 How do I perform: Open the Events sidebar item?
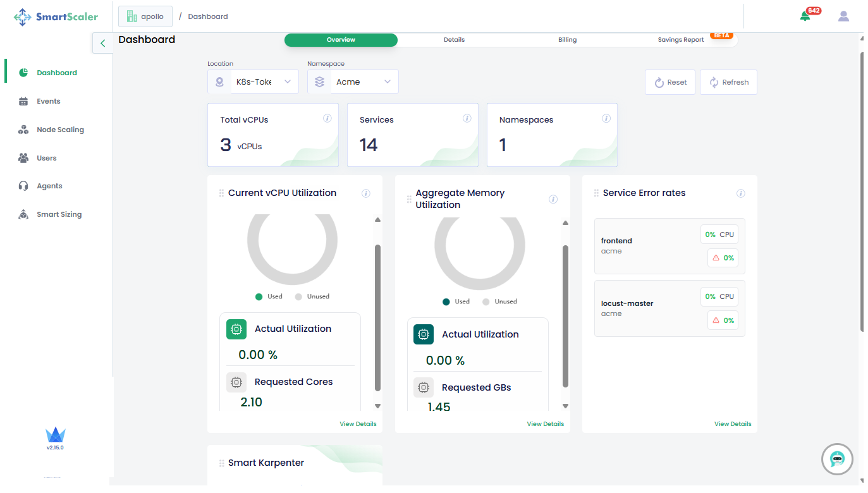(x=48, y=101)
